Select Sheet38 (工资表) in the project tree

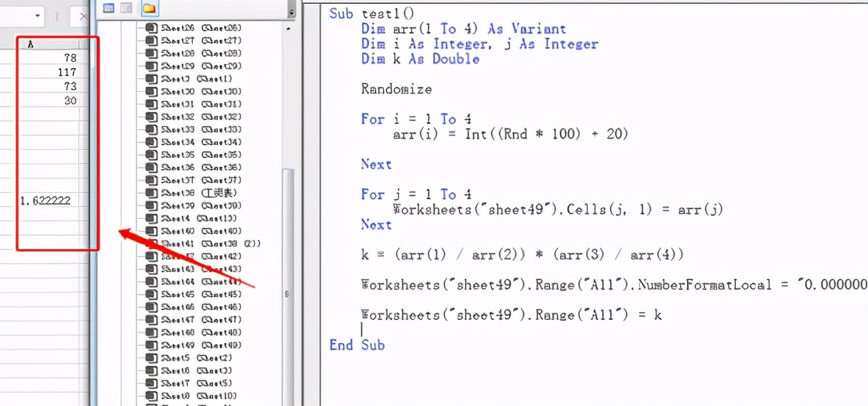click(x=191, y=193)
